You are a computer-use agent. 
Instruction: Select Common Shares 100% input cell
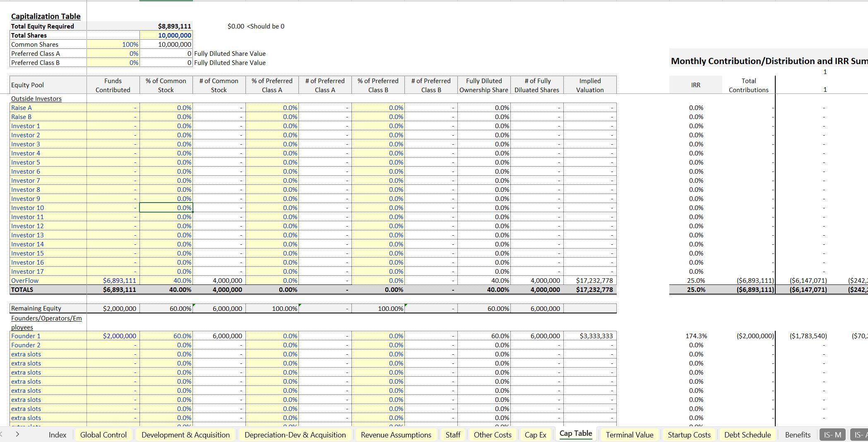(x=113, y=44)
